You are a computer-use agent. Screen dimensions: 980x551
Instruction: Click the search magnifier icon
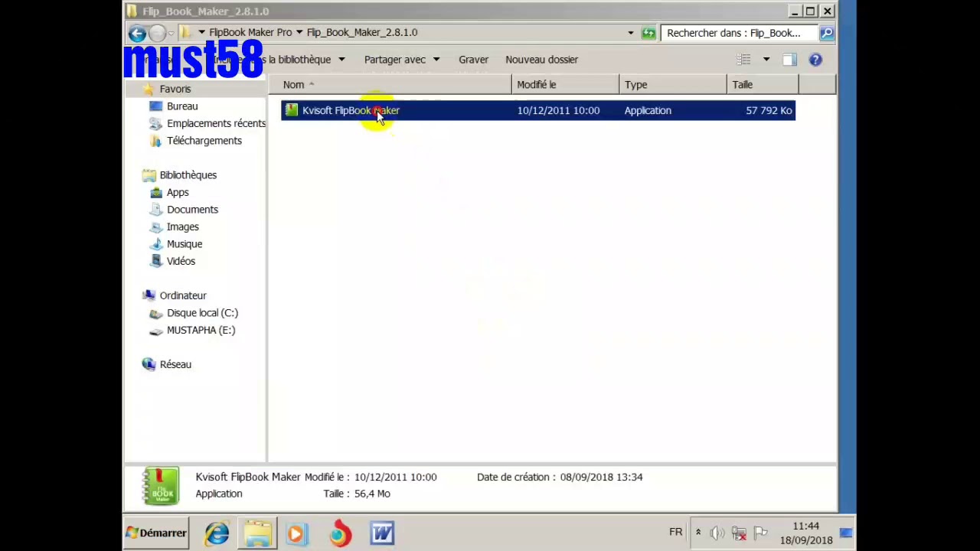827,33
